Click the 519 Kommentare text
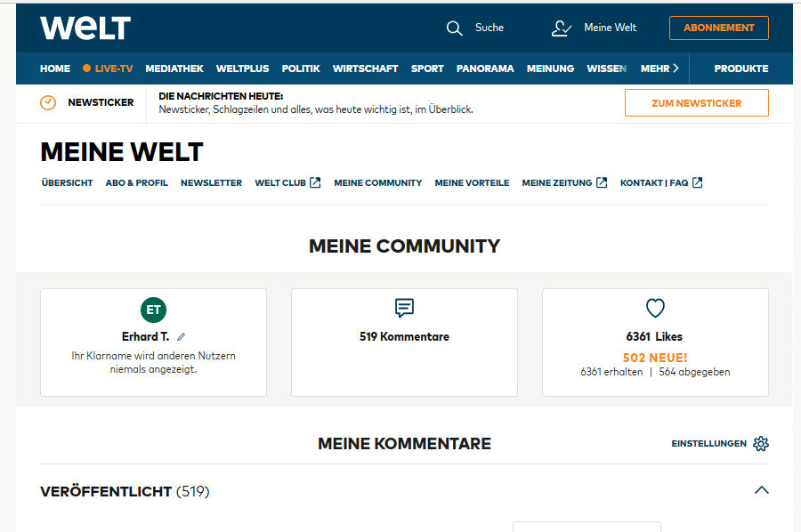Screen dimensions: 801x532 click(x=405, y=336)
